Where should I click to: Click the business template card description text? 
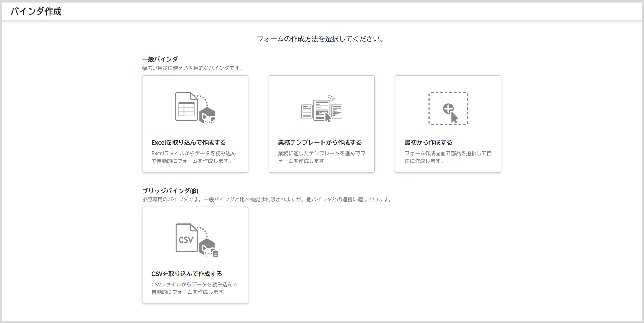321,157
